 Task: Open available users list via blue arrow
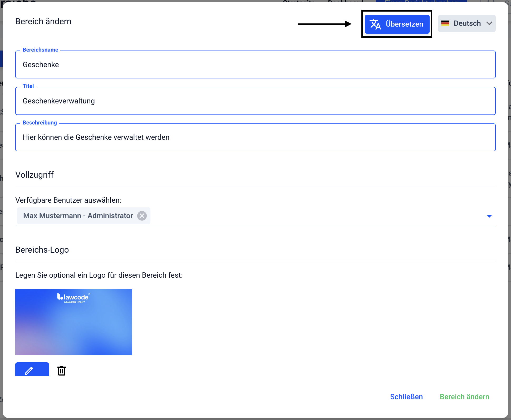489,216
